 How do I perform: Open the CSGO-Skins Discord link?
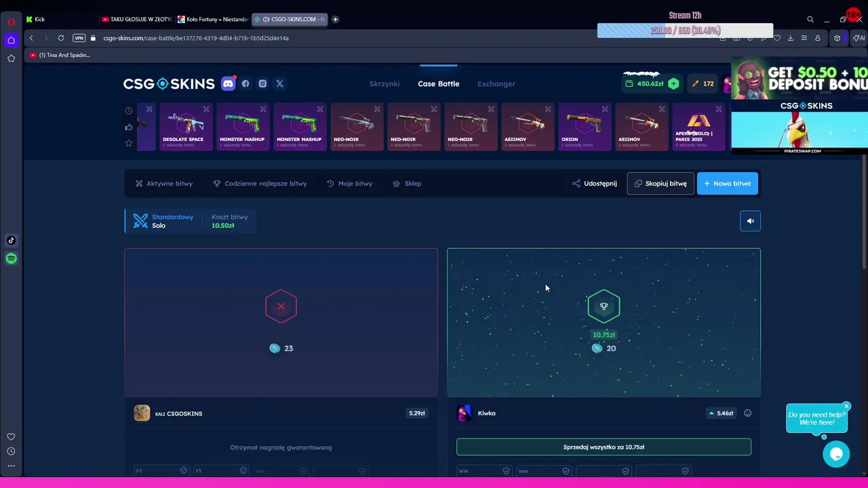point(228,83)
